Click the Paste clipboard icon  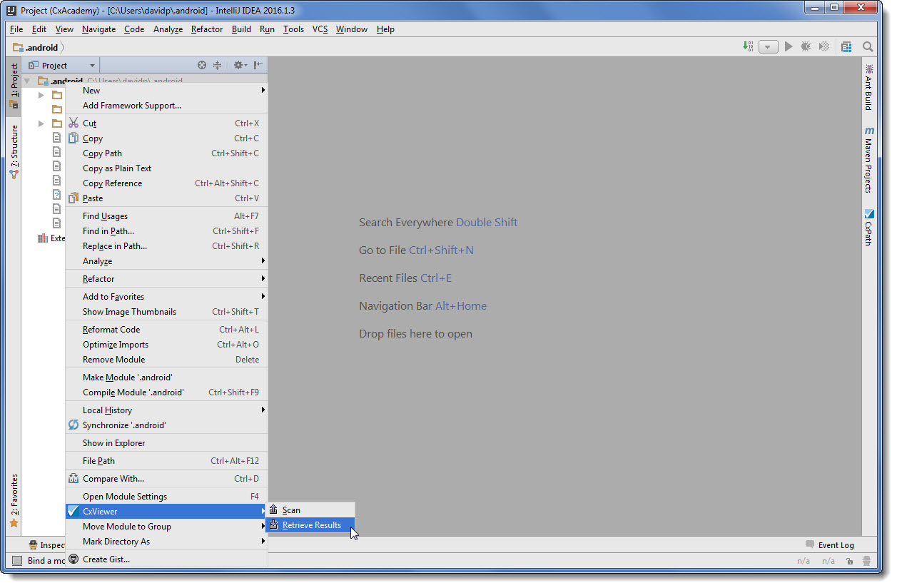click(x=74, y=198)
